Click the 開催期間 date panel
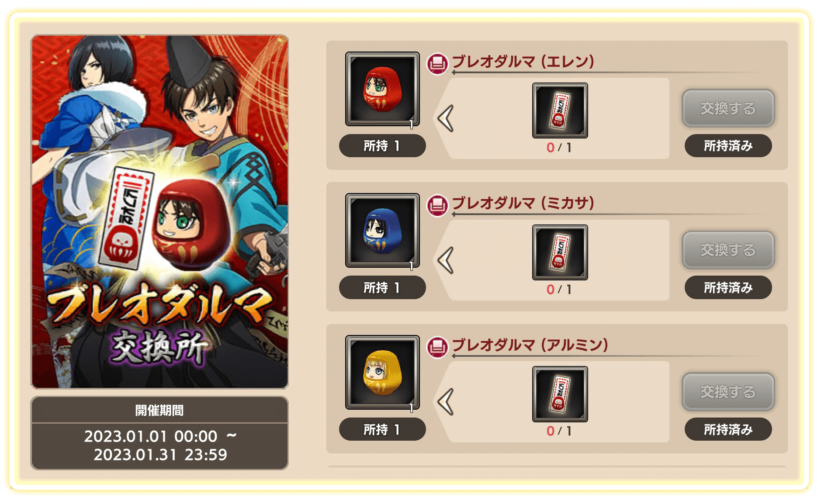Viewport: 828px width, 504px height. click(159, 433)
